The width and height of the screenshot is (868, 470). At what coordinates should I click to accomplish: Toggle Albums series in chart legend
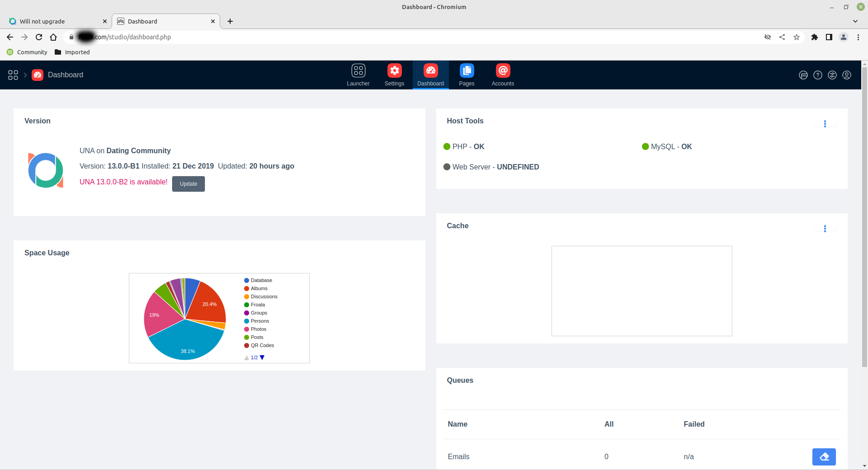pos(259,288)
